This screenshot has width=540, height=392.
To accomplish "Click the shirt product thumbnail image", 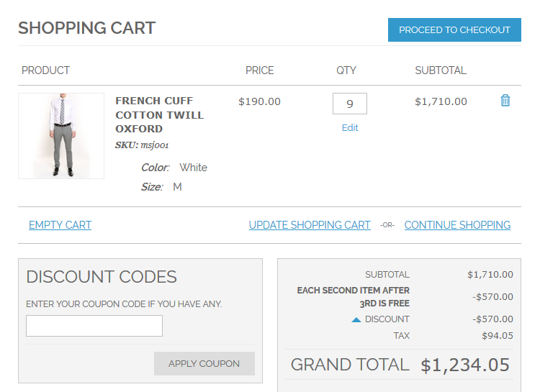I will coord(61,136).
